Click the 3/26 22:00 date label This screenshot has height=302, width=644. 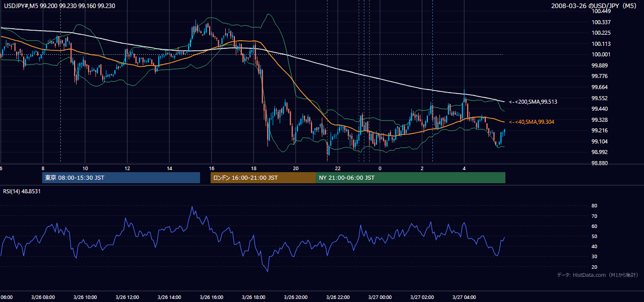pyautogui.click(x=338, y=297)
